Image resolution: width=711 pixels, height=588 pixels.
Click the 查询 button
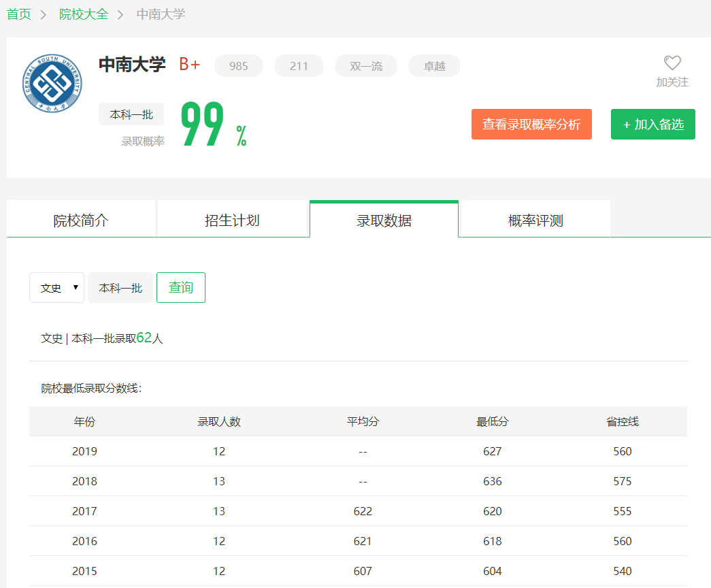coord(181,287)
